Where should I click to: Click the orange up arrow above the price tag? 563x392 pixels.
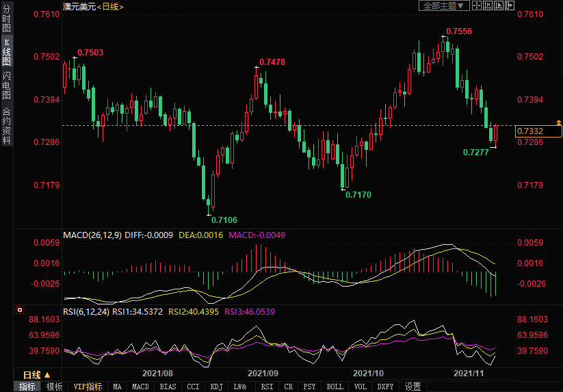pyautogui.click(x=559, y=121)
